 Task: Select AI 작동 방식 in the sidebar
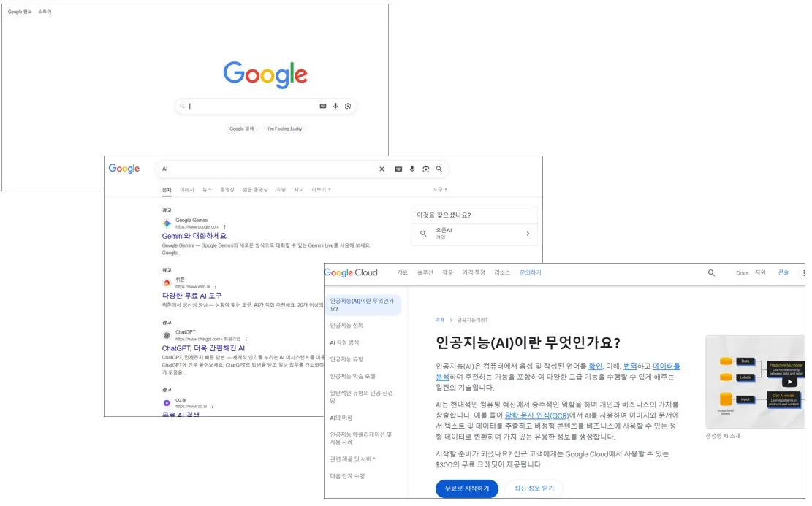point(345,341)
